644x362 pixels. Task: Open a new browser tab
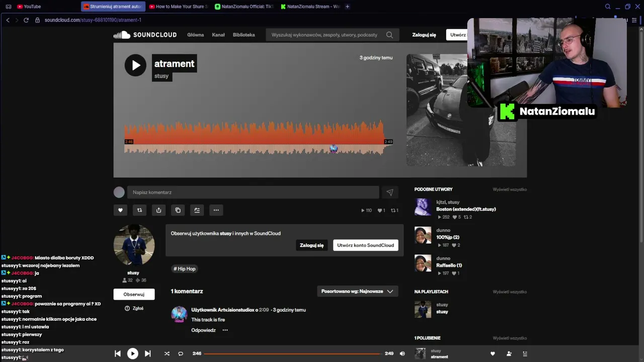pyautogui.click(x=347, y=7)
